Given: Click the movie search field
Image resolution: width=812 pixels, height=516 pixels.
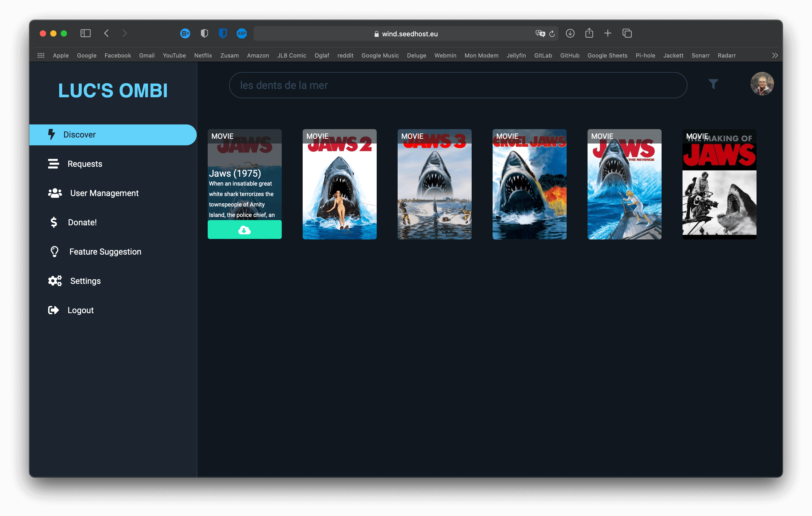Looking at the screenshot, I should (458, 85).
